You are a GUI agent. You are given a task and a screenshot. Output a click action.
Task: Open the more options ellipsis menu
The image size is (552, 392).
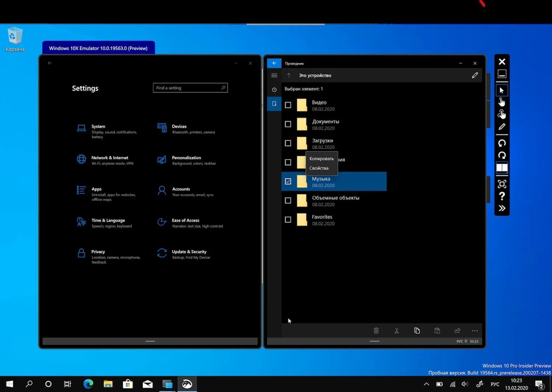pos(475,331)
